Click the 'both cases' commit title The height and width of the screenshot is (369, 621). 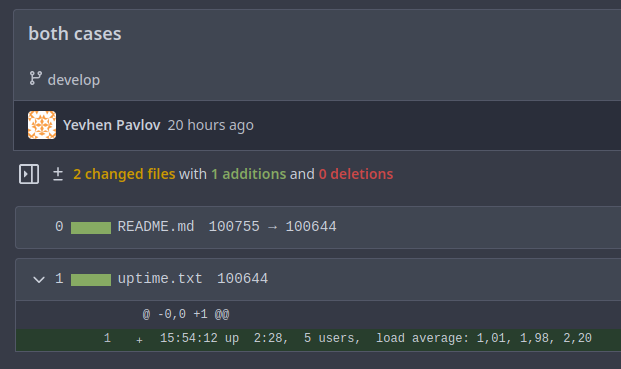(75, 34)
